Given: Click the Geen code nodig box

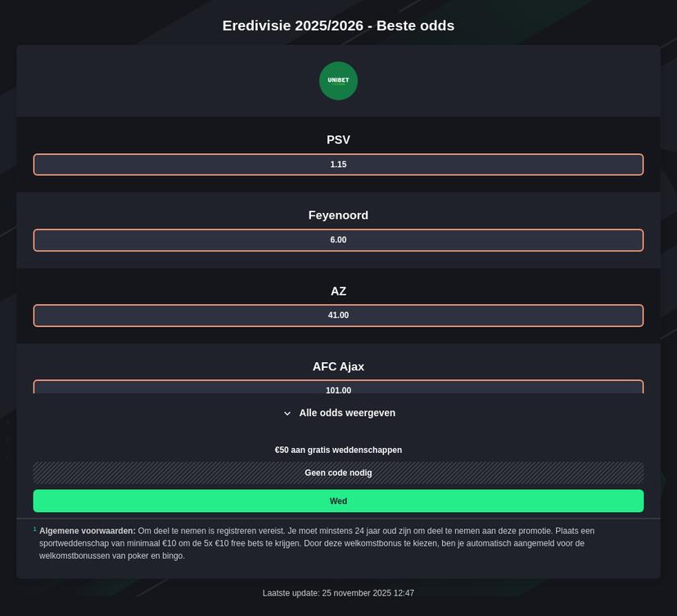Looking at the screenshot, I should pyautogui.click(x=338, y=473).
